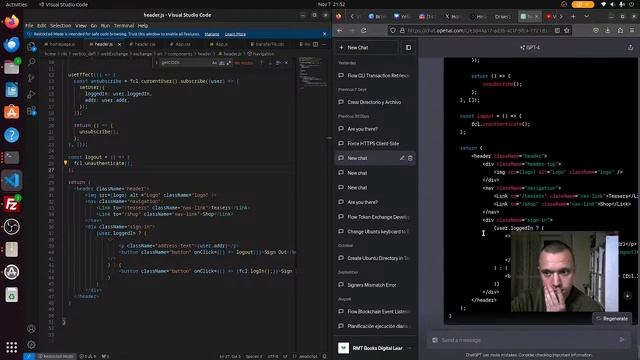Open the Extensions view in VS Code

pyautogui.click(x=31, y=111)
